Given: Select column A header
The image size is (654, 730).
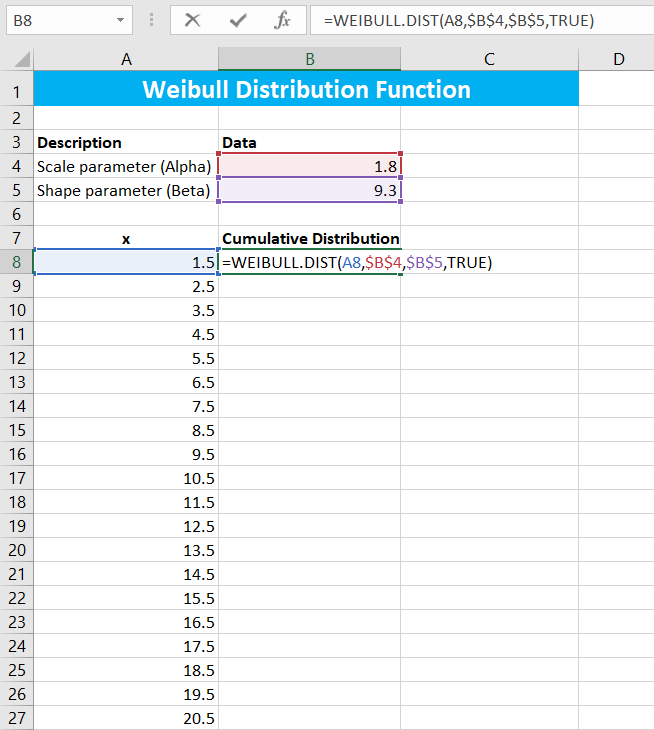Looking at the screenshot, I should [126, 59].
